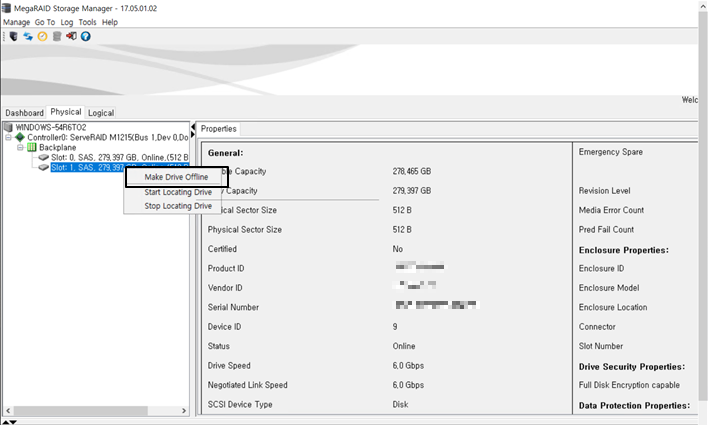
Task: Collapse the Controller0 tree node
Action: (8, 137)
